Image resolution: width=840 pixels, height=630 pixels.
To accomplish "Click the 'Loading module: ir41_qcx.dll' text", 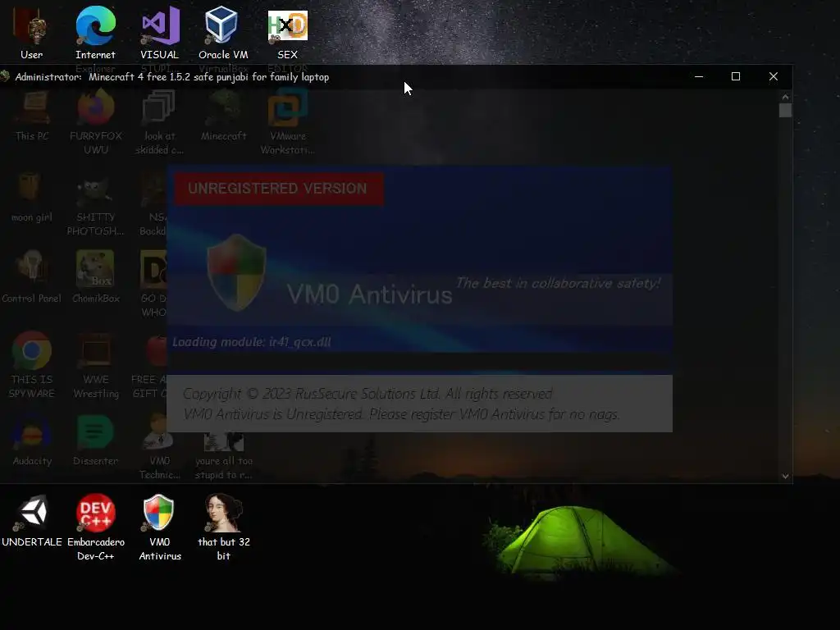I will (x=251, y=342).
